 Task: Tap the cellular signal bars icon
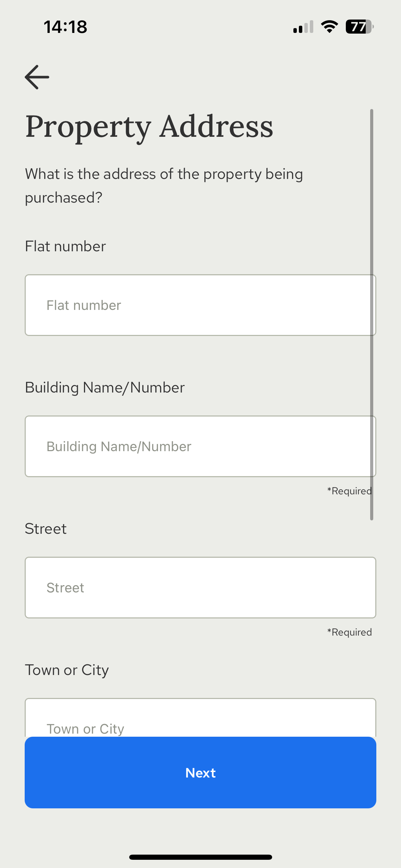(x=303, y=27)
